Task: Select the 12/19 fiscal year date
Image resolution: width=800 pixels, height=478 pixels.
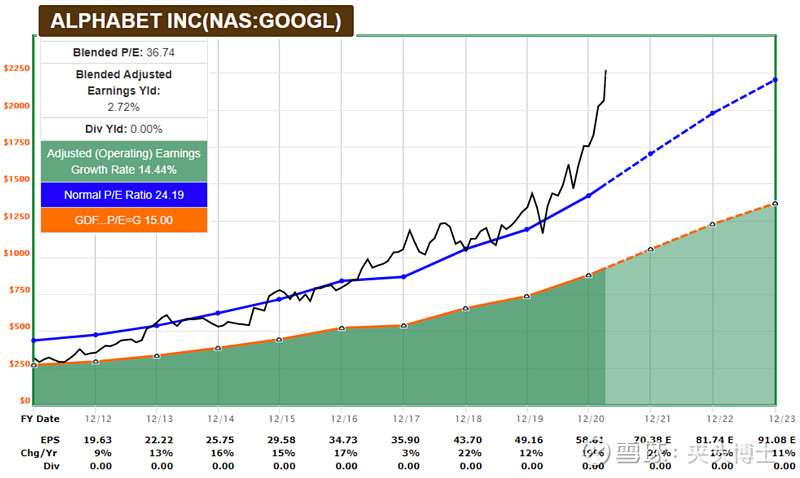Action: (x=530, y=419)
